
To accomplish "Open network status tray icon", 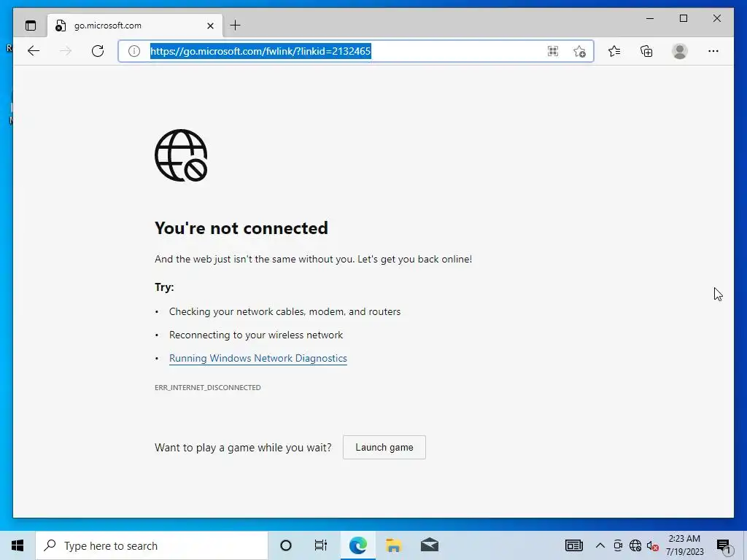I will [635, 545].
